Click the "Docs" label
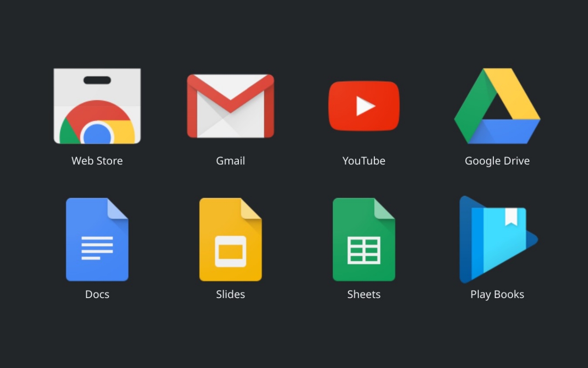This screenshot has height=368, width=588. pyautogui.click(x=97, y=294)
